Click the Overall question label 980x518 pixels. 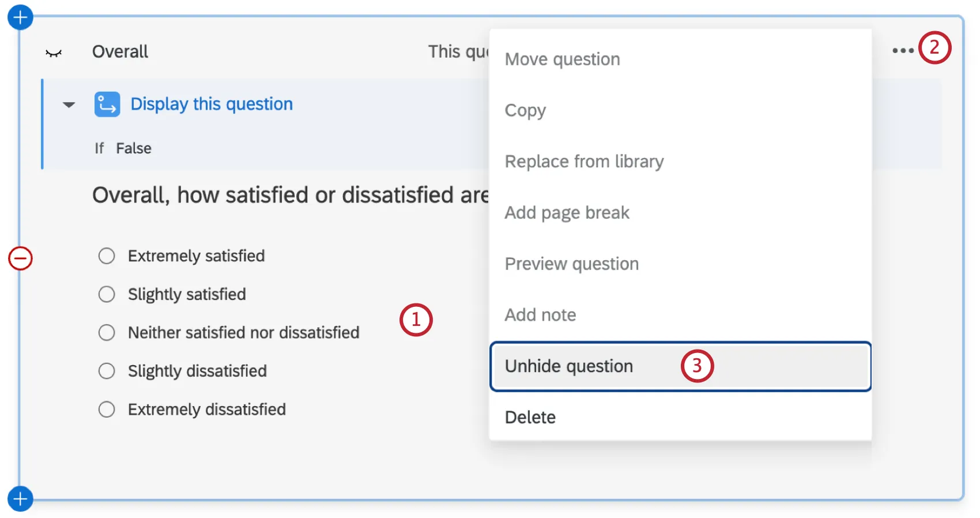click(x=120, y=52)
